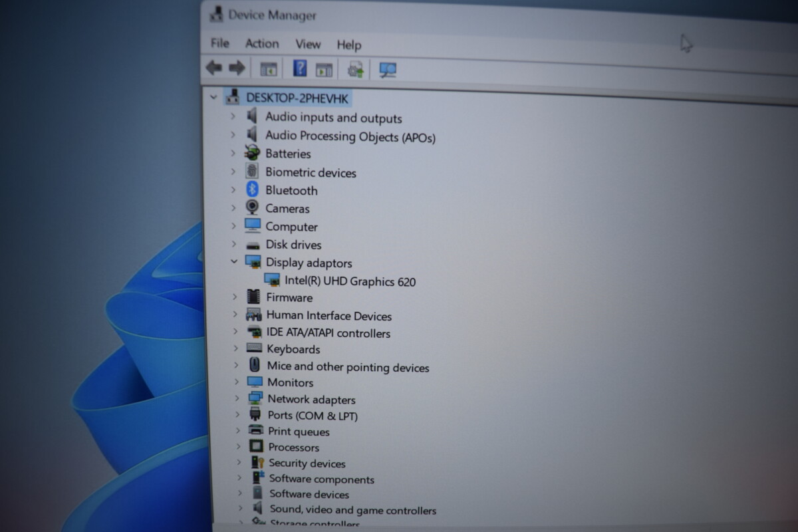Click the Forward arrow toolbar icon

coord(237,68)
